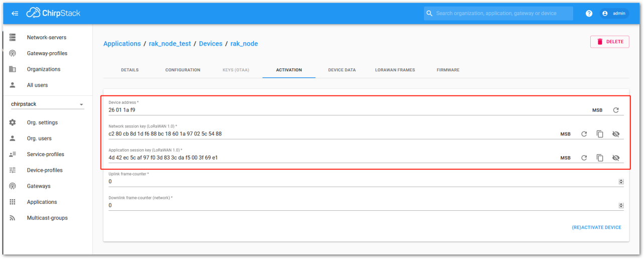644x259 pixels.
Task: Open Service-profiles
Action: tap(46, 154)
